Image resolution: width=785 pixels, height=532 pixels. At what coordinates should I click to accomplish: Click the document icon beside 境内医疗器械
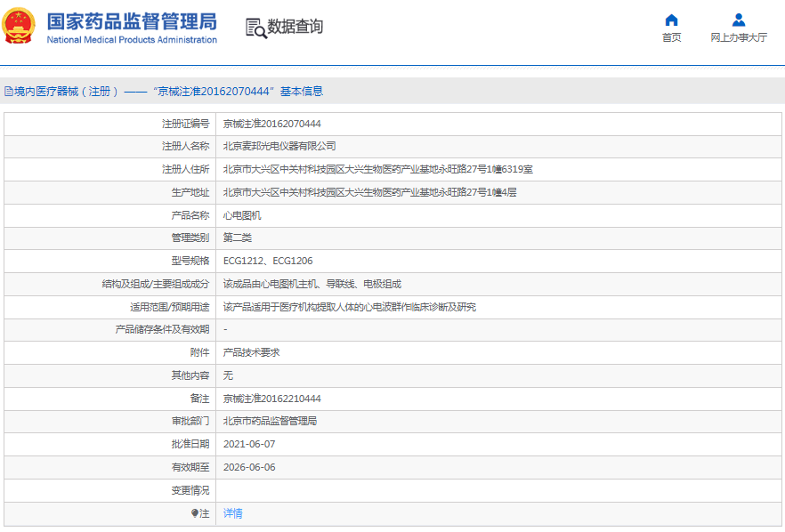(x=8, y=92)
